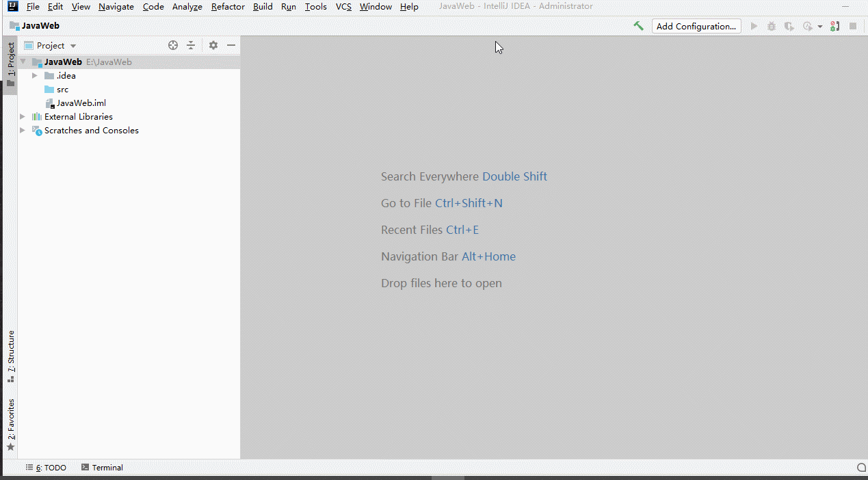The width and height of the screenshot is (868, 480).
Task: Select the JavaWeb.iml file
Action: tap(81, 103)
